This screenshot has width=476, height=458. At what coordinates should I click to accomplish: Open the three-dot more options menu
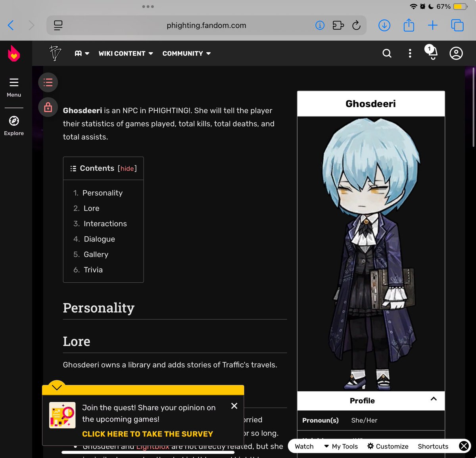pos(410,53)
